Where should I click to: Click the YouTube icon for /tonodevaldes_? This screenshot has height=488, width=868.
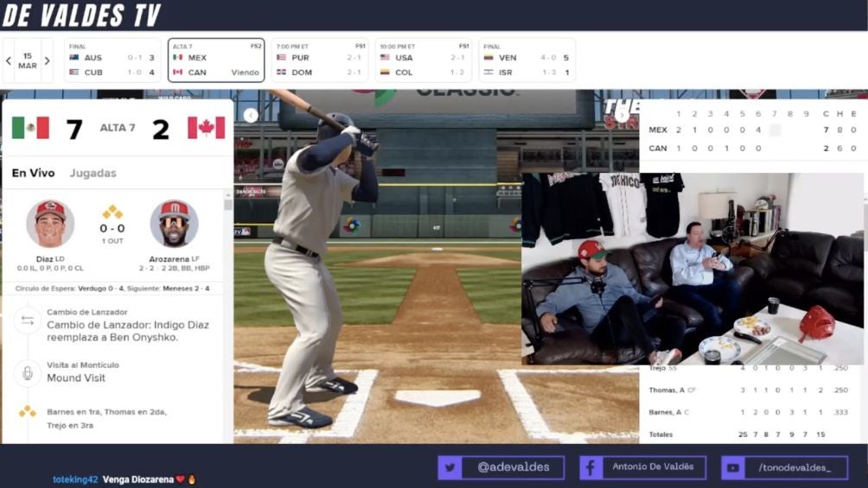(733, 467)
